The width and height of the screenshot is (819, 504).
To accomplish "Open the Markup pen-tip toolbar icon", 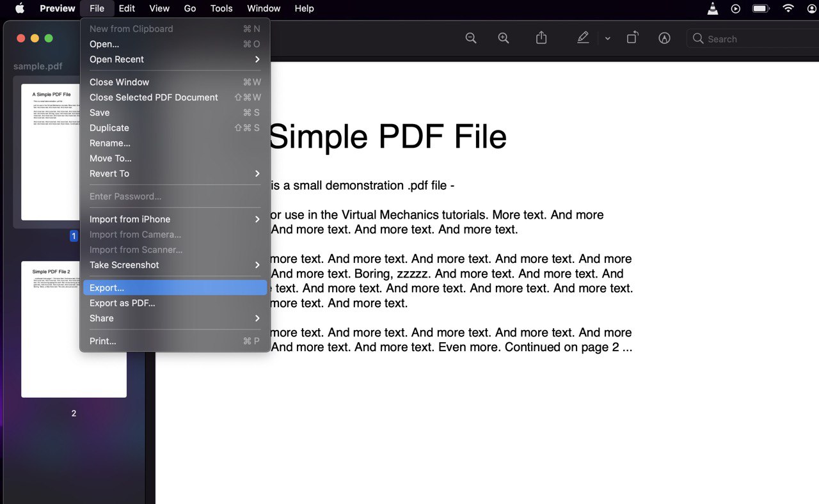I will click(664, 38).
